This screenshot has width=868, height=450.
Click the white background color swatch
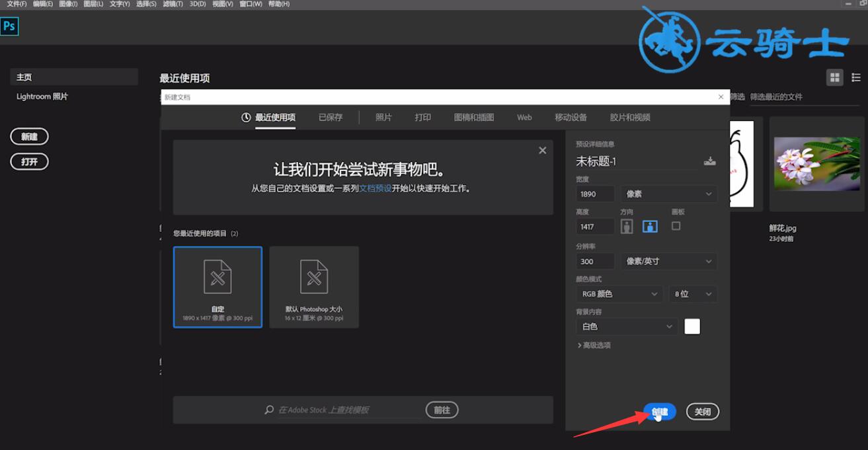(692, 326)
